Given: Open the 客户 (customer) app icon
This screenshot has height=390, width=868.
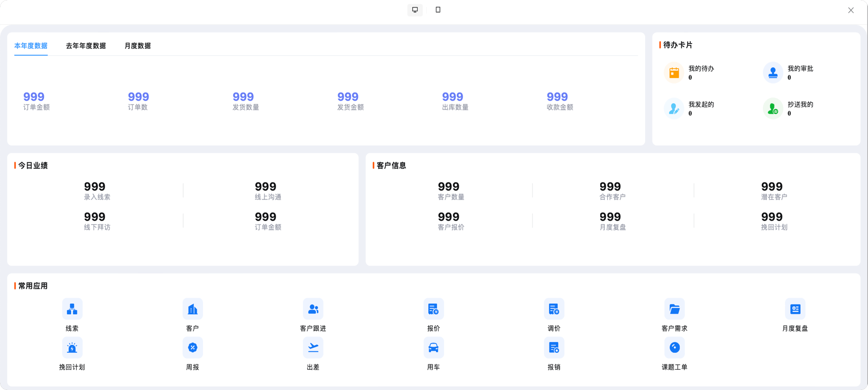Looking at the screenshot, I should tap(192, 309).
